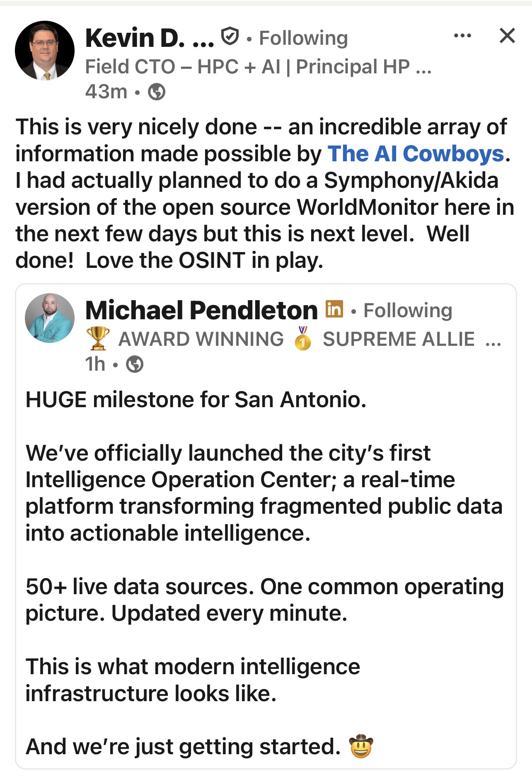
Task: Toggle Following status next to Michael Pendleton
Action: pos(408,311)
